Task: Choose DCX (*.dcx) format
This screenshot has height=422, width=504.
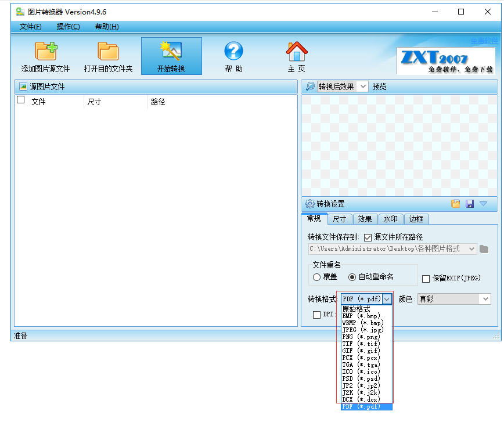Action: [366, 399]
